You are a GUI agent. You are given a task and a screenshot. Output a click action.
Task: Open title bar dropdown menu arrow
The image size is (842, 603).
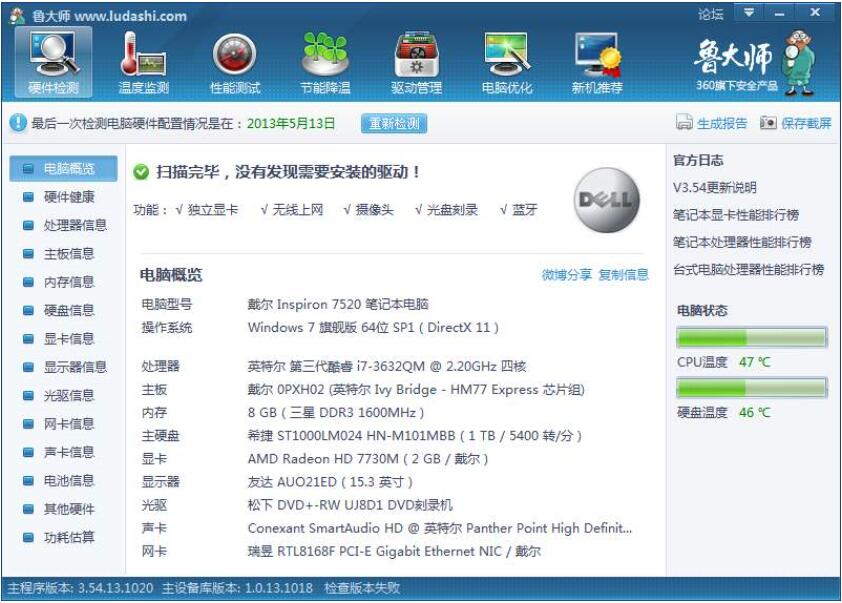coord(749,13)
